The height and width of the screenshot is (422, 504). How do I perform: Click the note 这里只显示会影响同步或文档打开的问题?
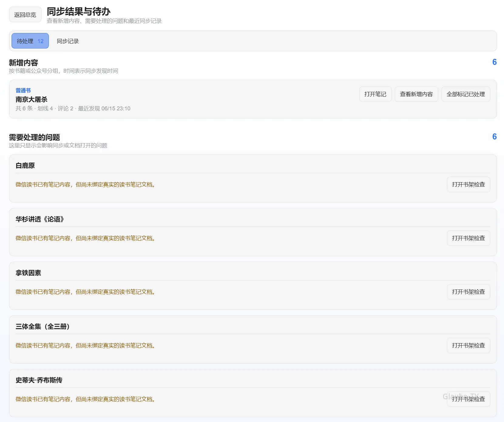click(58, 146)
